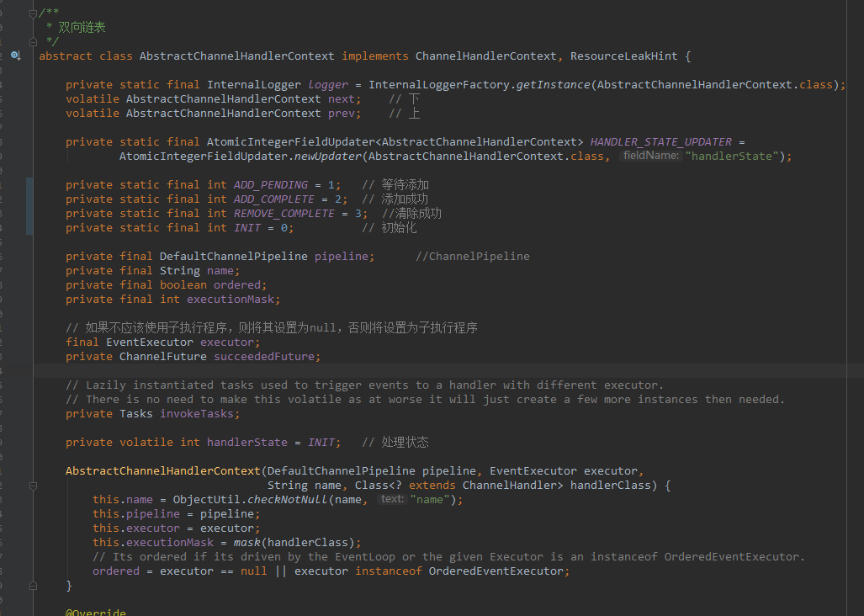
Task: Collapse the Javadoc fold marker at "/**"
Action: 33,13
